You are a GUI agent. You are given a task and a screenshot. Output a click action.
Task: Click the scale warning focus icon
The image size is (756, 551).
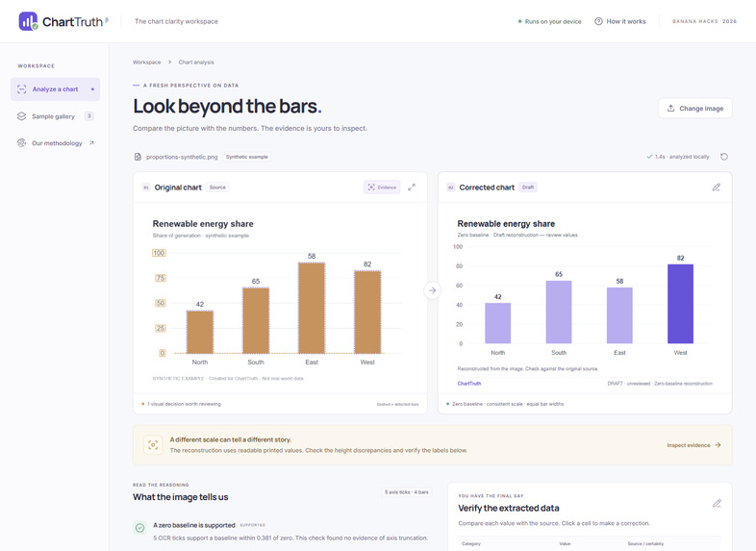click(x=153, y=445)
